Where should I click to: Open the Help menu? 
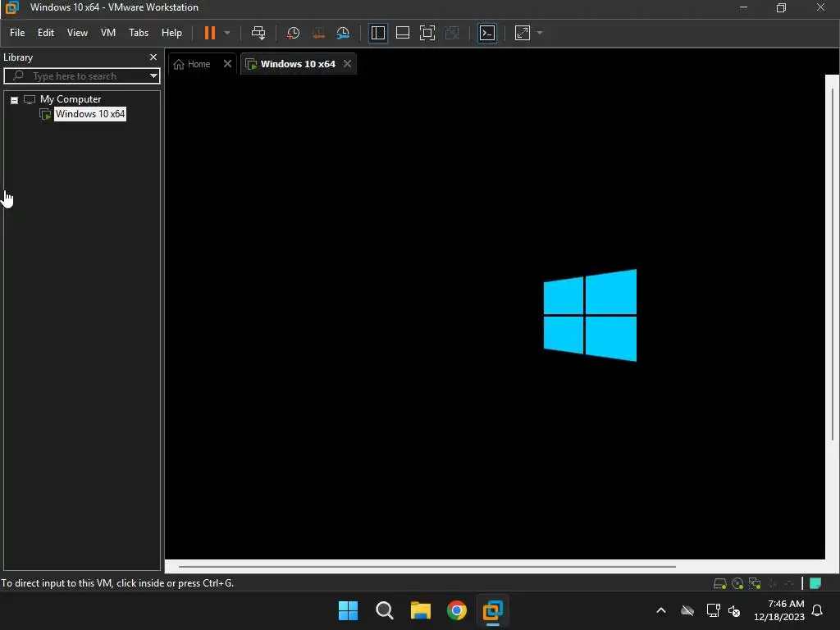[171, 33]
